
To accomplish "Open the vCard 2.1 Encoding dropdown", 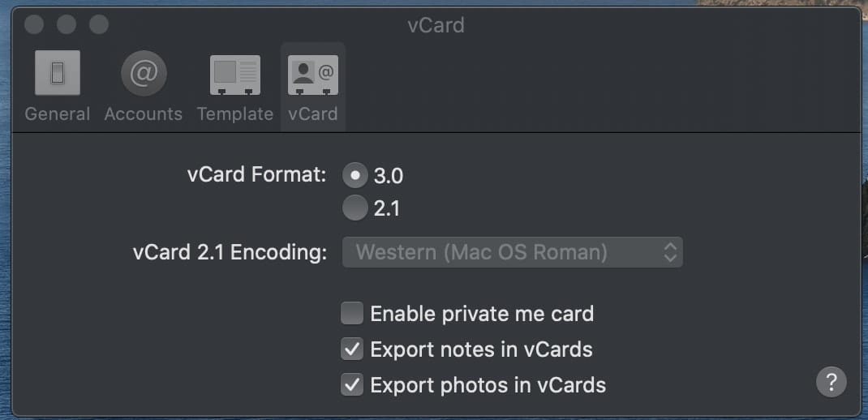I will click(511, 252).
